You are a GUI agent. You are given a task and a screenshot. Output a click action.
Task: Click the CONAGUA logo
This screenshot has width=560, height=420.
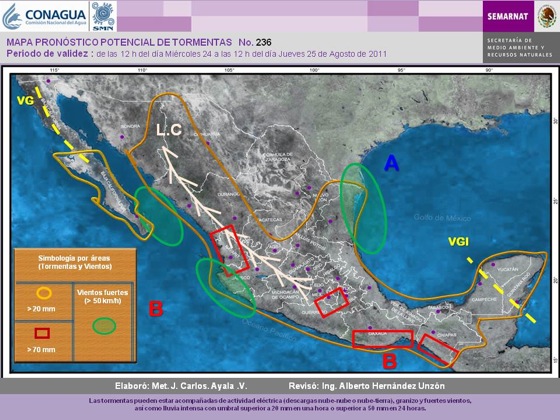(x=44, y=16)
